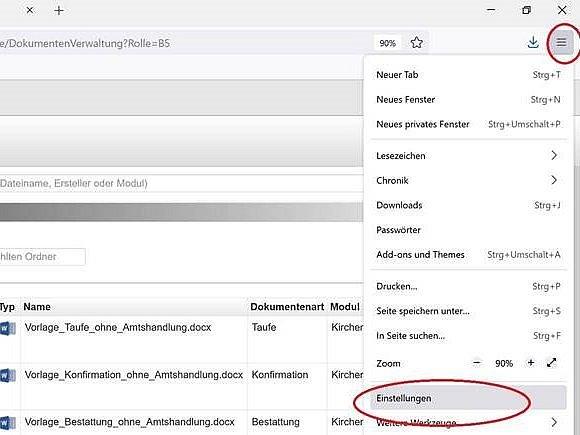Click the Bestattung Dokumentenart cell
Image resolution: width=580 pixels, height=435 pixels.
point(276,422)
